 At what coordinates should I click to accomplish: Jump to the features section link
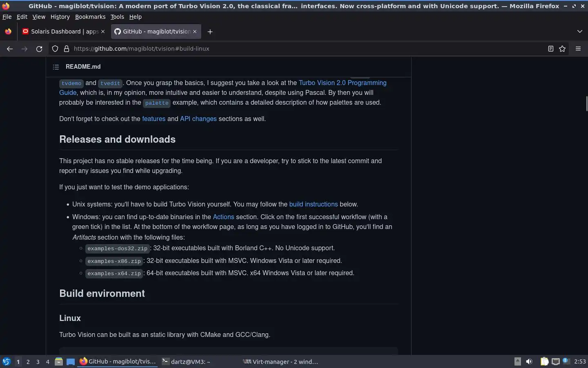tap(154, 119)
